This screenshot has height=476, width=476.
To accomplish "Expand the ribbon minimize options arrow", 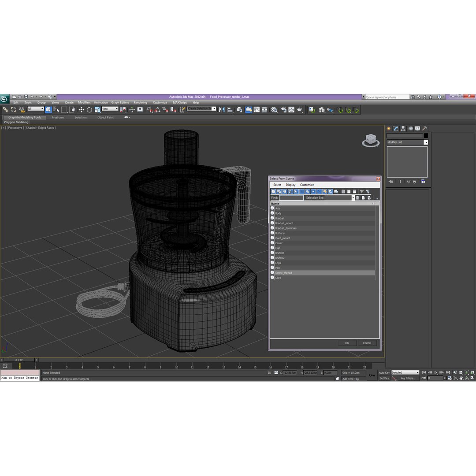I will (x=130, y=117).
